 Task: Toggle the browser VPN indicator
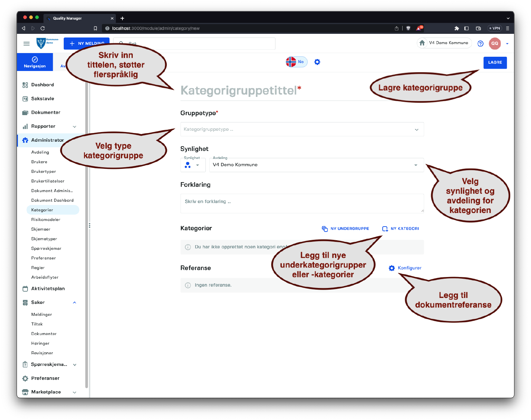[494, 28]
